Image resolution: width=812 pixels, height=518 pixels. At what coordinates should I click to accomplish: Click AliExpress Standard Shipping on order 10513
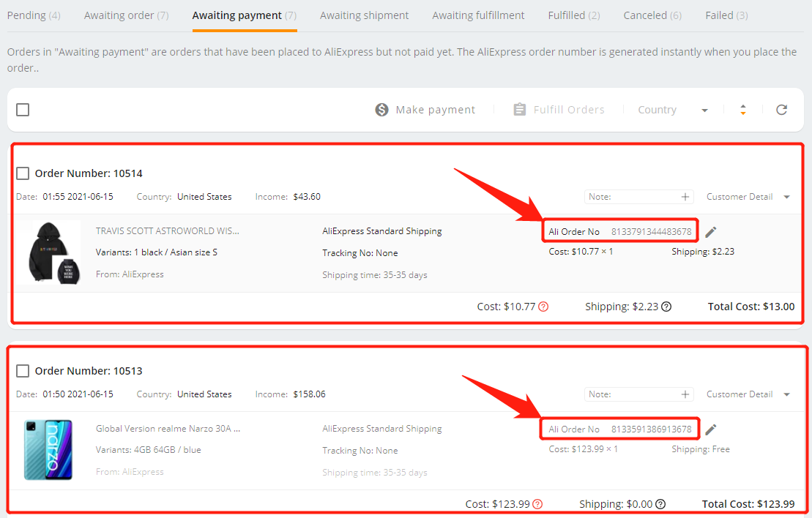[x=382, y=429]
